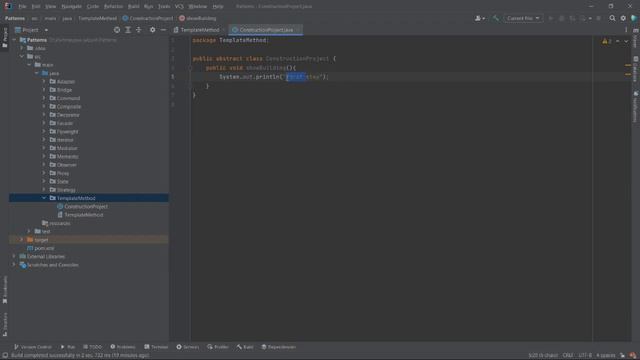The width and height of the screenshot is (640, 360).
Task: Toggle Database side tab on right edge
Action: [x=636, y=69]
